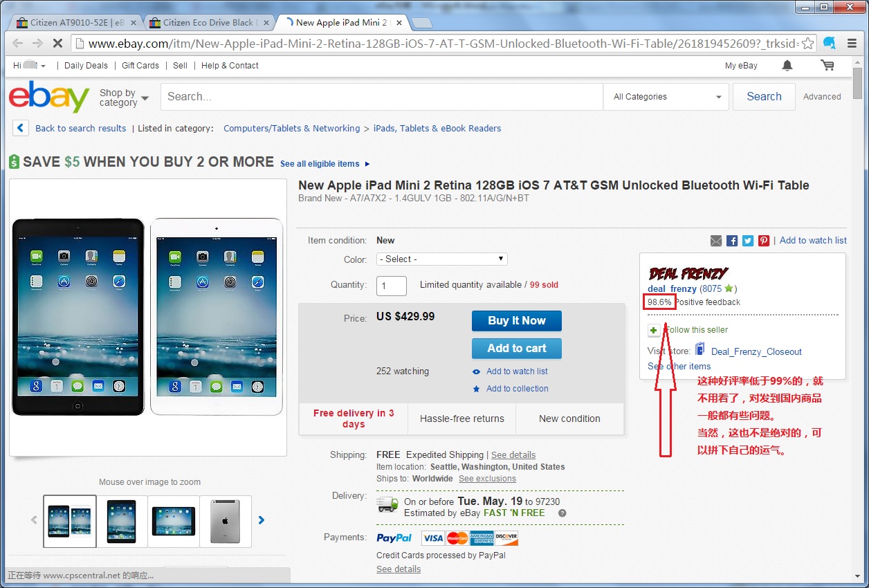The width and height of the screenshot is (869, 588).
Task: Switch to Citizen AT9010-52E tab
Action: pyautogui.click(x=73, y=22)
